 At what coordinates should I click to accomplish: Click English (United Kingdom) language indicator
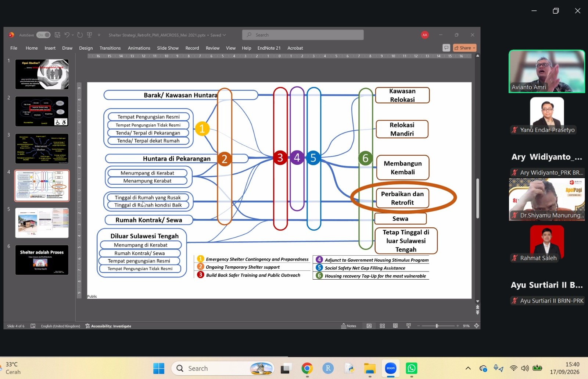pyautogui.click(x=61, y=326)
